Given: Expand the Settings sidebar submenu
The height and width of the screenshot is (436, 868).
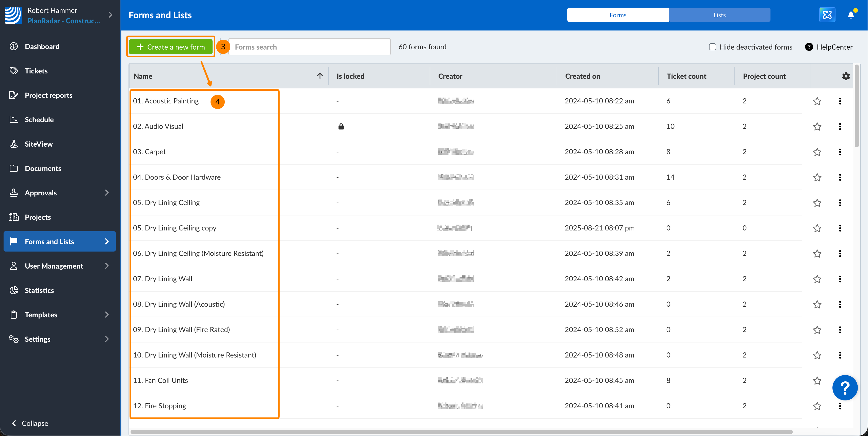Looking at the screenshot, I should [x=107, y=339].
